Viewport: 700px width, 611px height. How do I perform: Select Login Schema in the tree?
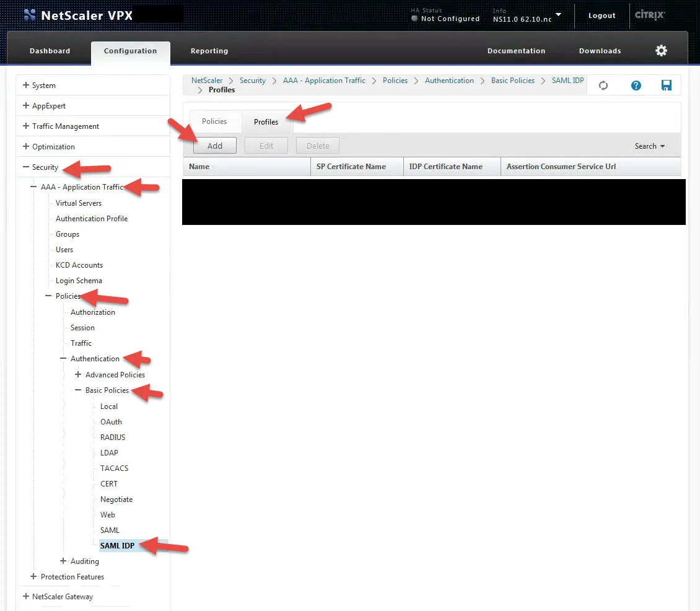coord(79,281)
